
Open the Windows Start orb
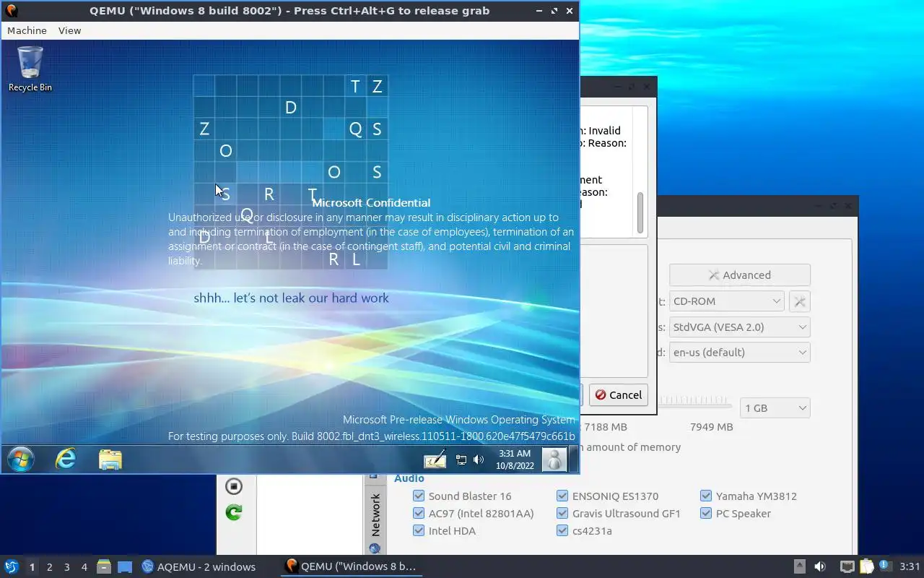(x=20, y=459)
